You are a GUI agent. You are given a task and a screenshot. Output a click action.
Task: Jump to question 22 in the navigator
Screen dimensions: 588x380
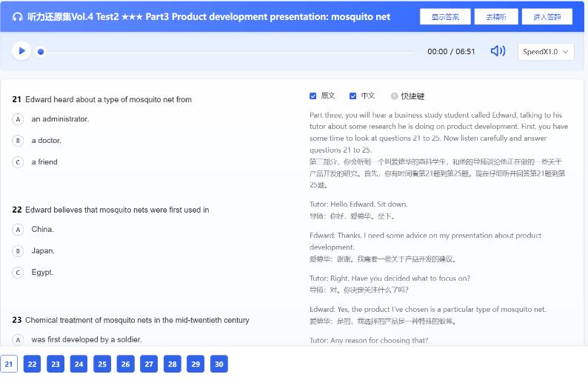(x=32, y=364)
